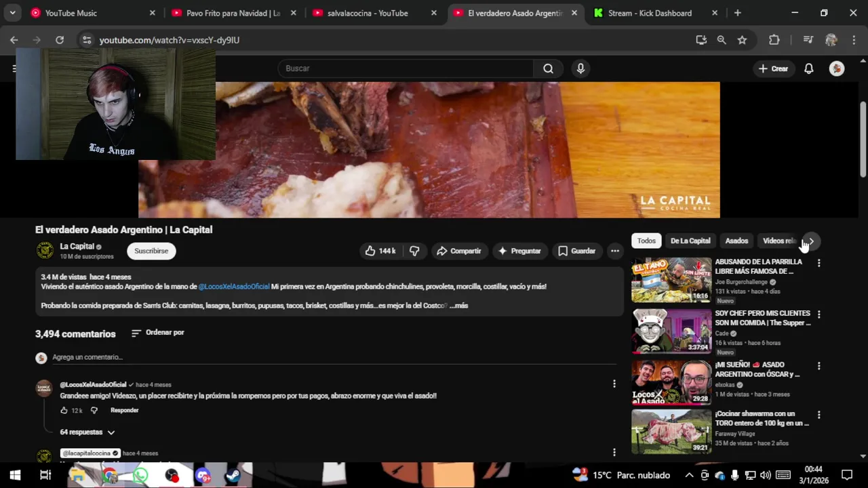This screenshot has height=488, width=868.
Task: Switch to salvalacocina - YouTube tab
Action: 374,13
